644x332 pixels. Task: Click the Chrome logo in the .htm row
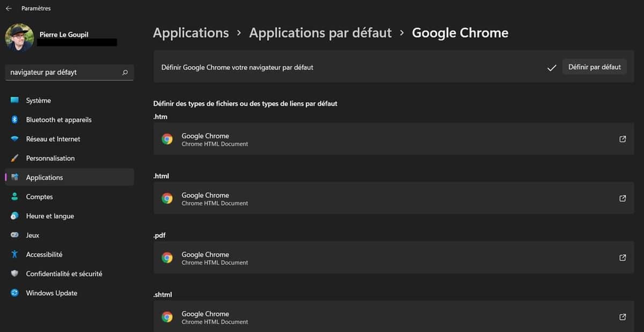167,139
